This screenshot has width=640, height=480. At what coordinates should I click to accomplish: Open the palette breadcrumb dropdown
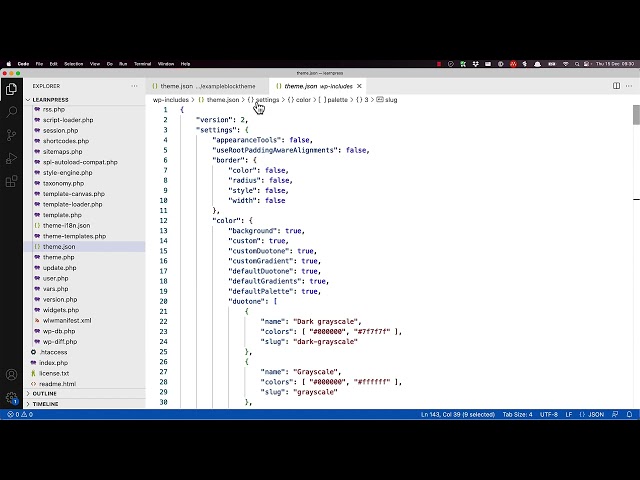coord(333,100)
